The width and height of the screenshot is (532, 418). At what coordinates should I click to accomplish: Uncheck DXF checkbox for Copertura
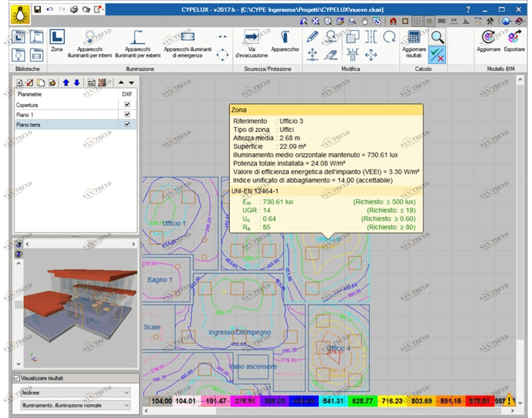click(x=127, y=105)
